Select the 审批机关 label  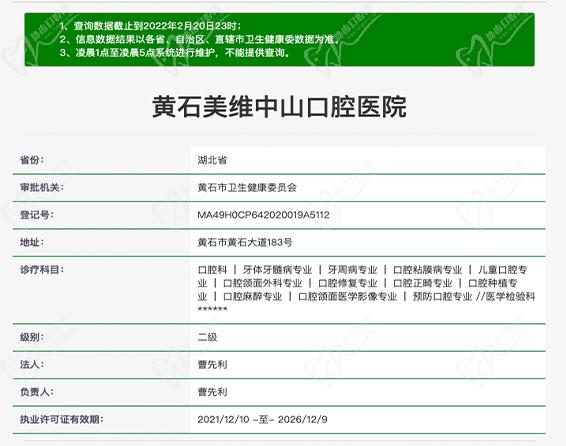click(42, 187)
